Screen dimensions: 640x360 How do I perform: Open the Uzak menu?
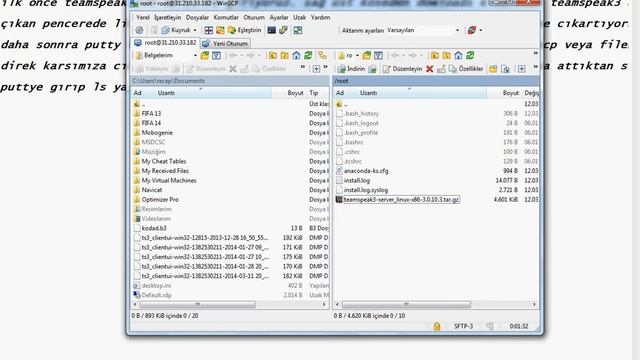click(x=299, y=18)
